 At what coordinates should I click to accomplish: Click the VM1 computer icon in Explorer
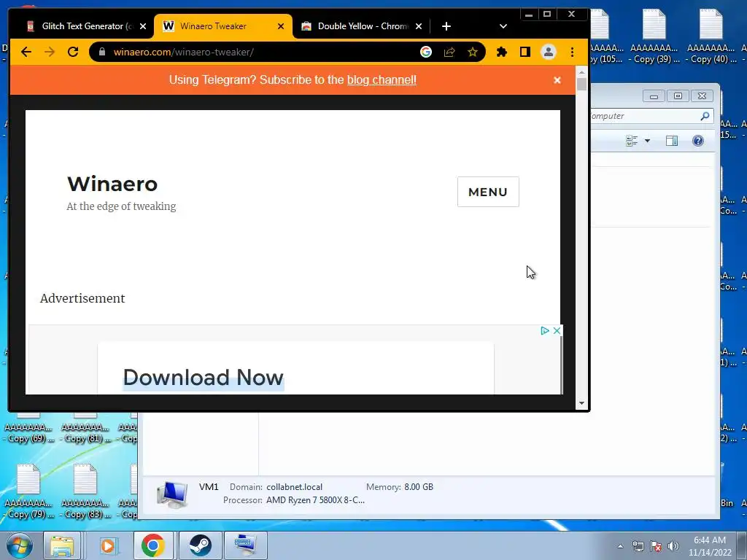point(172,494)
